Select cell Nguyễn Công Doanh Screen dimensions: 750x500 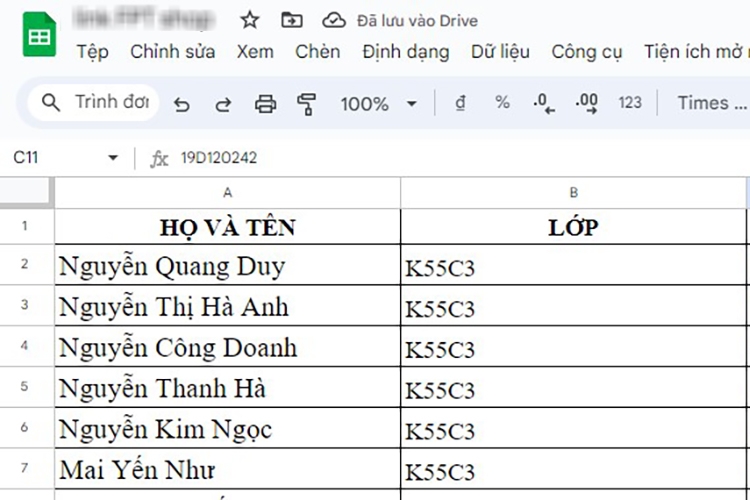coord(228,346)
